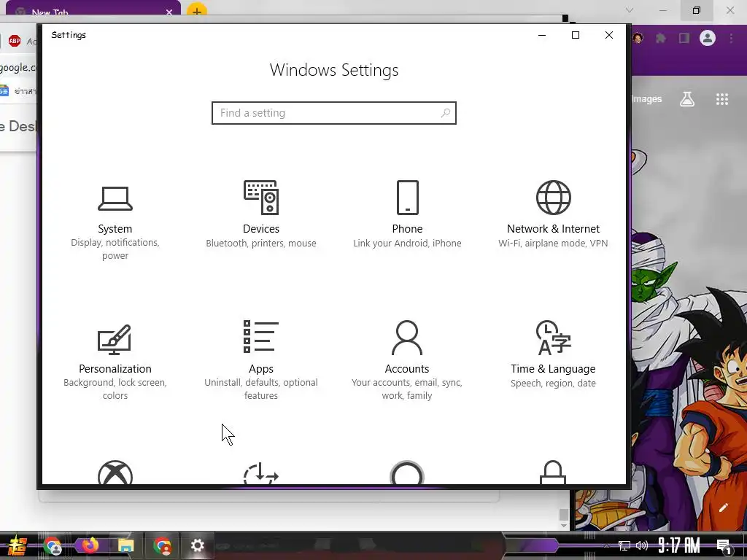Click the Start button on taskbar
This screenshot has width=747, height=560.
17,545
